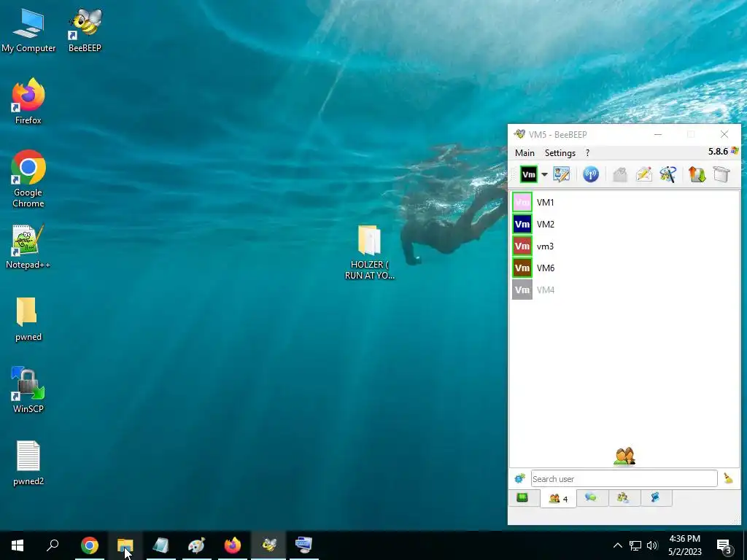Select the HOLZER folder on desktop

click(x=370, y=252)
